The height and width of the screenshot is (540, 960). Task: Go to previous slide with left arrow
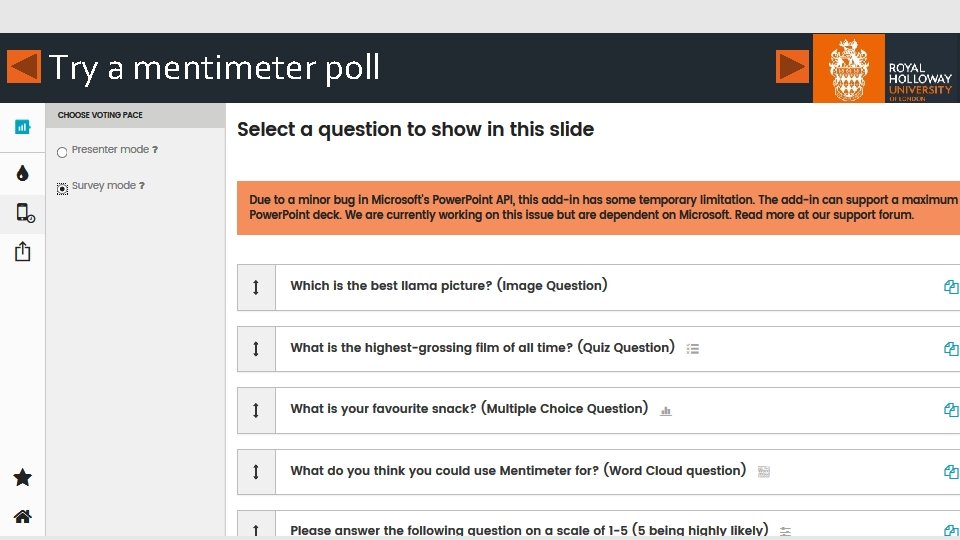click(x=23, y=67)
